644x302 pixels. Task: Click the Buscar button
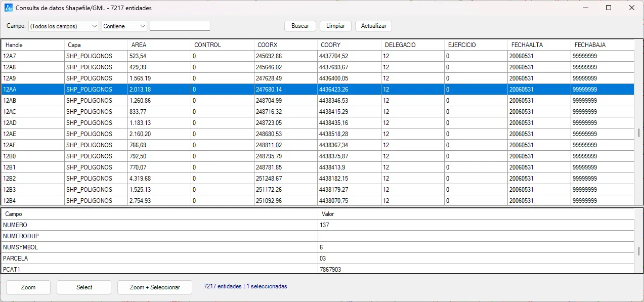(300, 26)
